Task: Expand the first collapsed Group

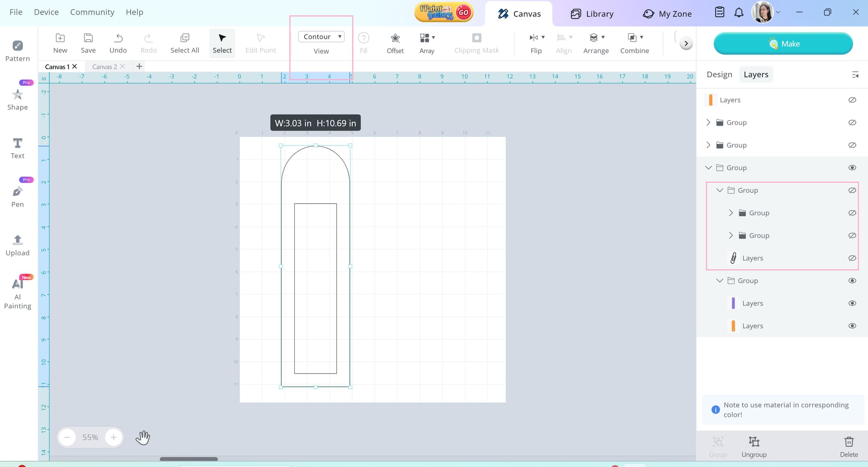Action: click(708, 122)
